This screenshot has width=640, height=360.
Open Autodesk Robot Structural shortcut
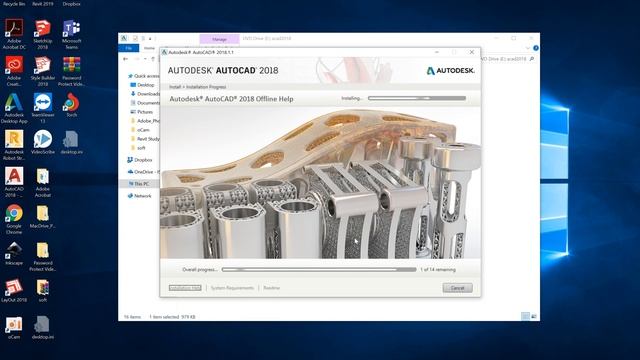coord(14,144)
